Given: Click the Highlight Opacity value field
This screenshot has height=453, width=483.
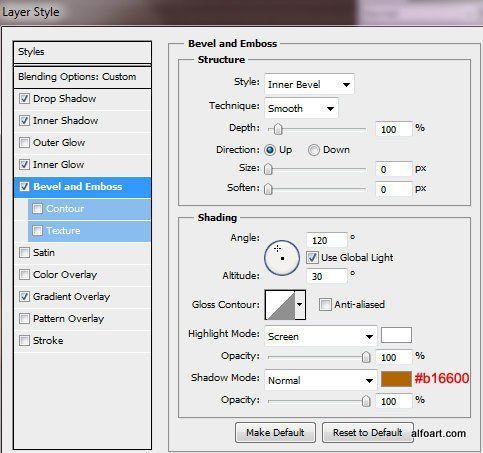Looking at the screenshot, I should click(x=394, y=357).
